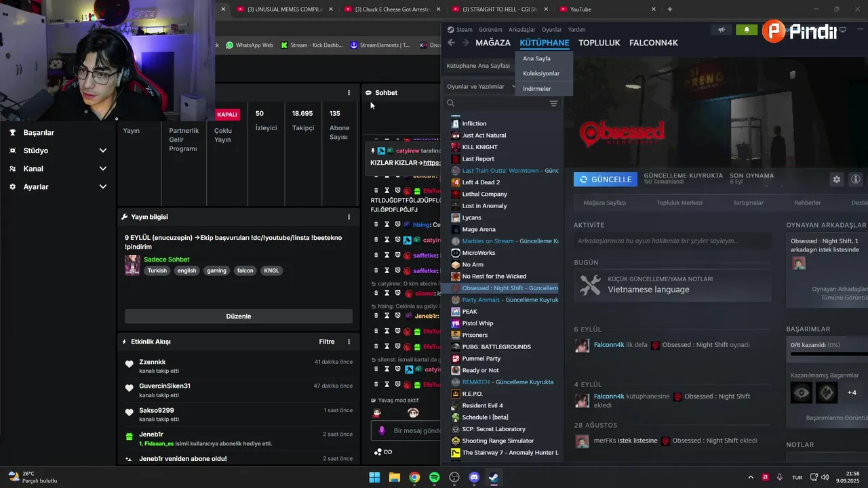This screenshot has width=868, height=488.
Task: Open three-dot menu of Etkinlik Akışı panel
Action: pyautogui.click(x=349, y=342)
